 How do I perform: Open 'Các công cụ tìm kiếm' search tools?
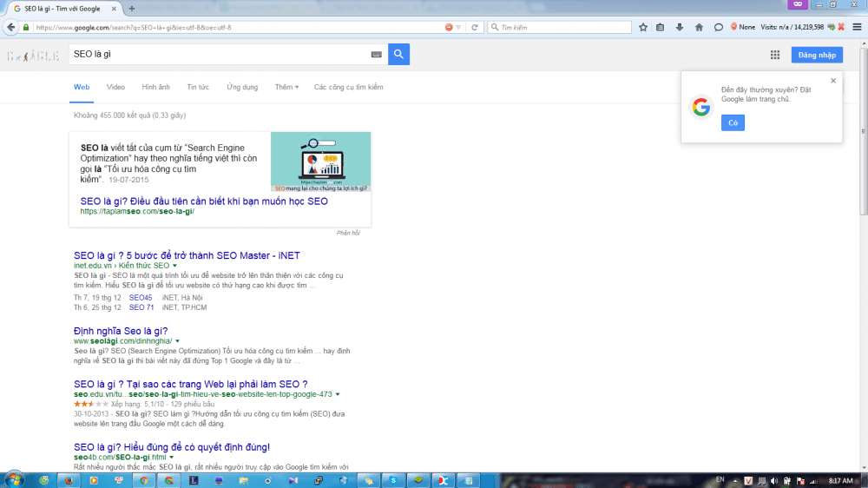pos(348,87)
